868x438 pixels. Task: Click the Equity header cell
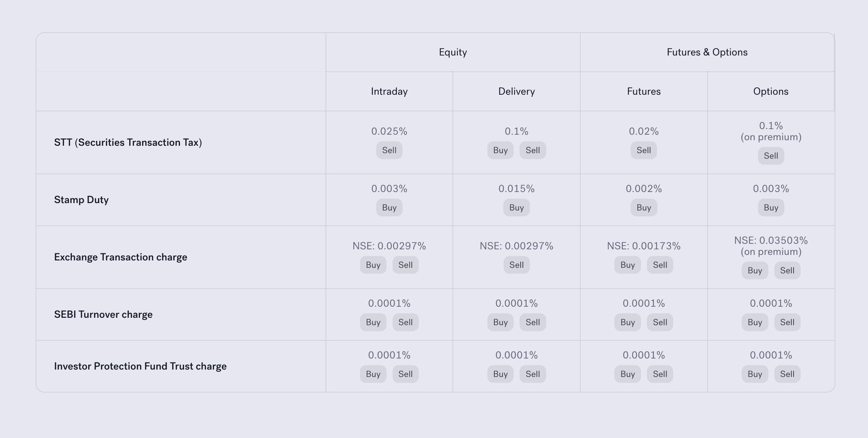point(453,52)
